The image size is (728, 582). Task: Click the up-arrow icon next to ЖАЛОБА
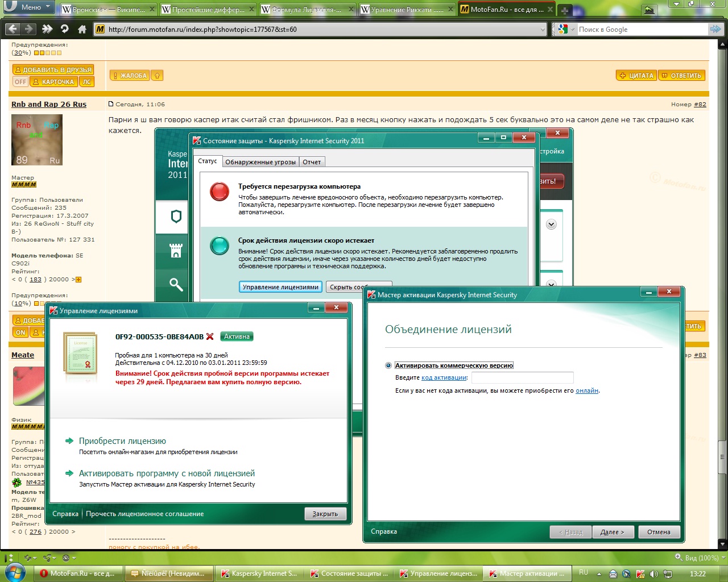pyautogui.click(x=157, y=76)
